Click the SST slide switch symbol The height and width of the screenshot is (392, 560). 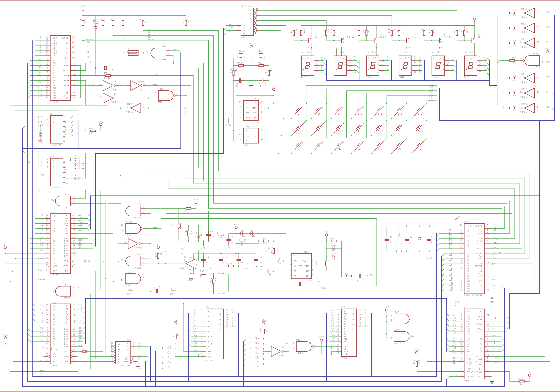pos(133,53)
